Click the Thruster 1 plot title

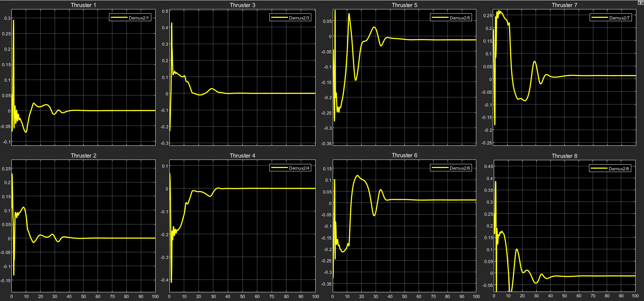pyautogui.click(x=83, y=5)
